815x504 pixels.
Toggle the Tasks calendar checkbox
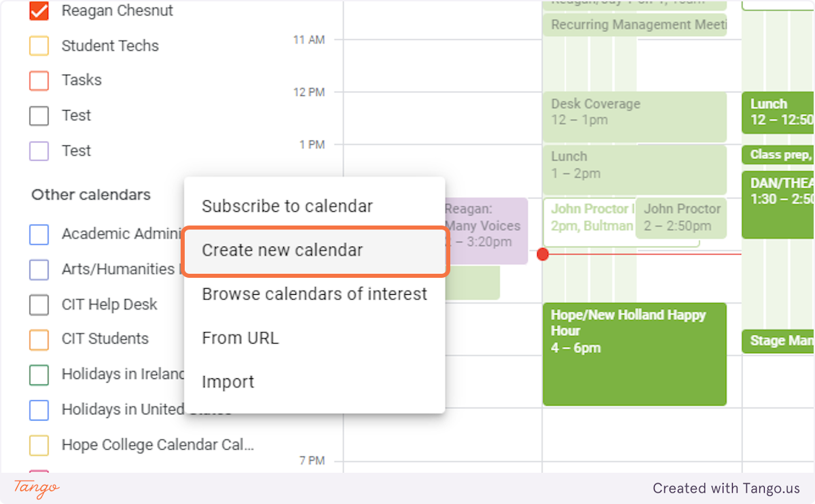click(x=39, y=81)
